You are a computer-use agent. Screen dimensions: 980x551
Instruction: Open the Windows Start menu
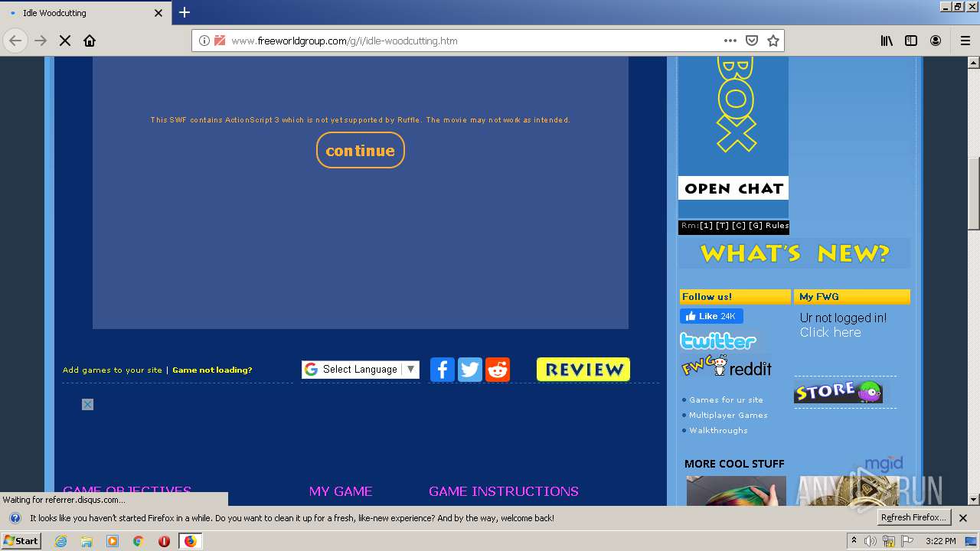click(x=21, y=540)
